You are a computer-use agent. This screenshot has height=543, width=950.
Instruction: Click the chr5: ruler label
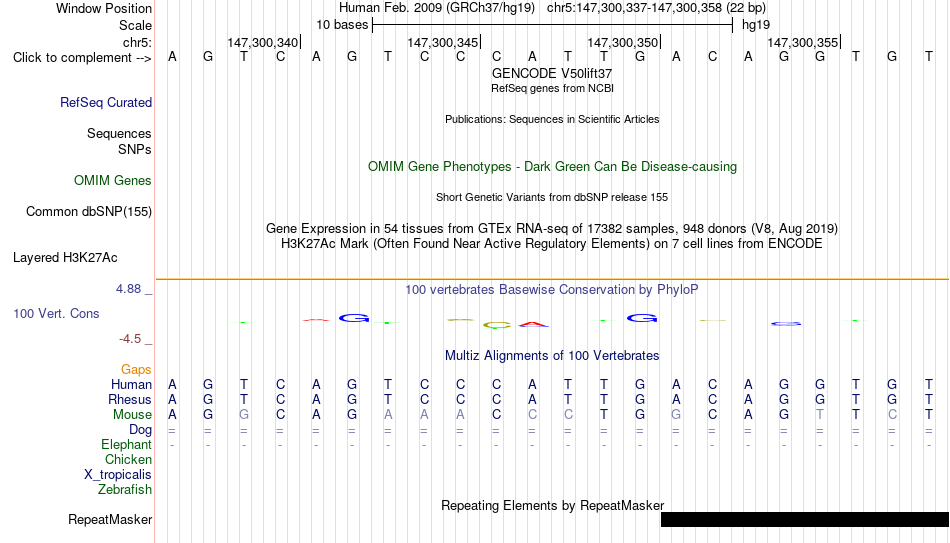pos(137,42)
